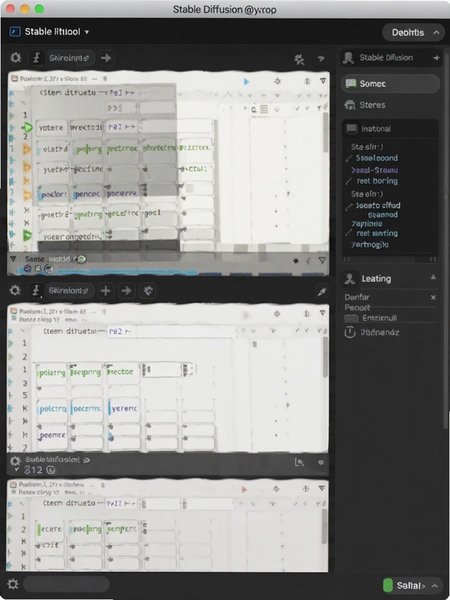Select the pencoc cell in top pane
The width and height of the screenshot is (450, 600).
pos(87,194)
